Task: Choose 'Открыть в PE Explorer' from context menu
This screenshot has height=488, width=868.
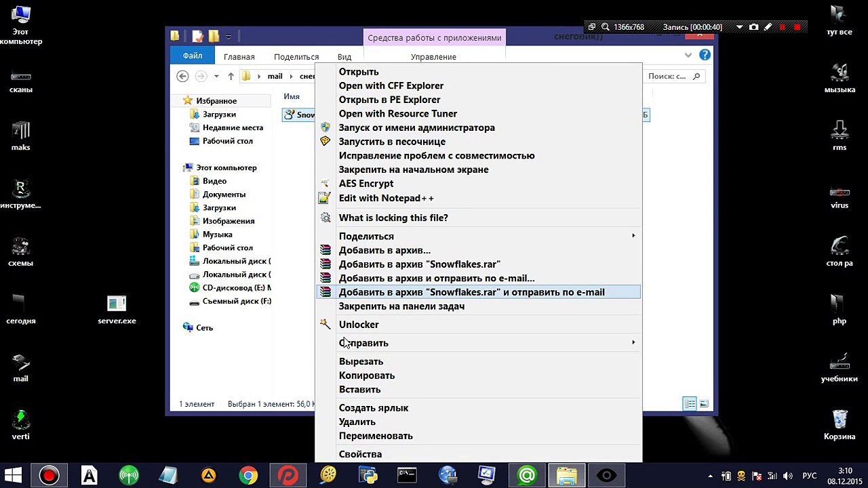Action: pos(479,100)
